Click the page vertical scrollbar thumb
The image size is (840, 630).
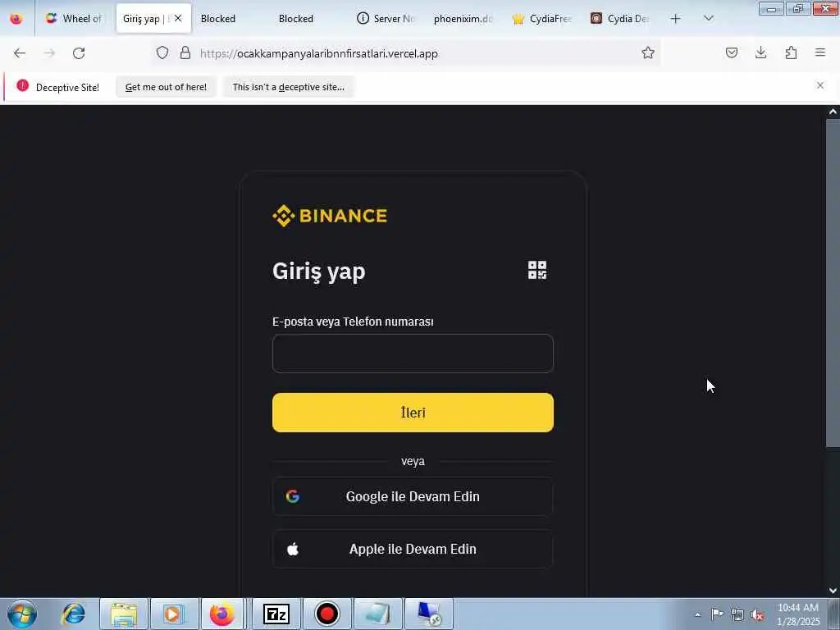[833, 282]
